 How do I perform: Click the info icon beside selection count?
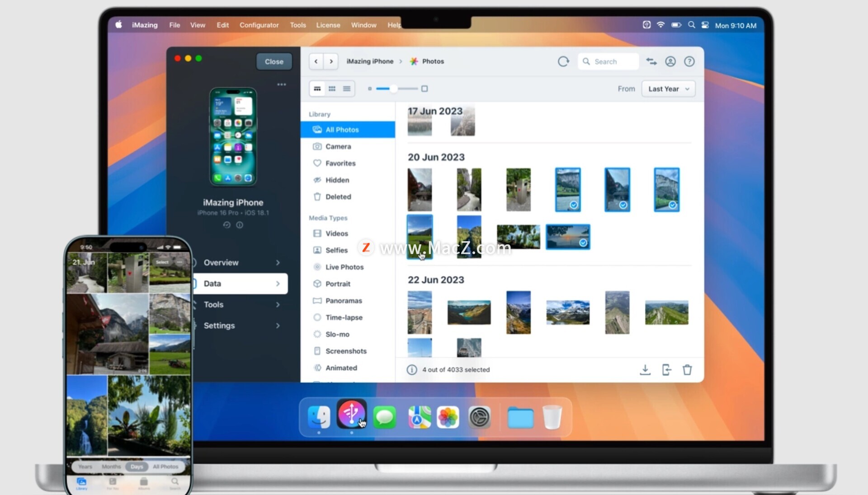pyautogui.click(x=412, y=370)
